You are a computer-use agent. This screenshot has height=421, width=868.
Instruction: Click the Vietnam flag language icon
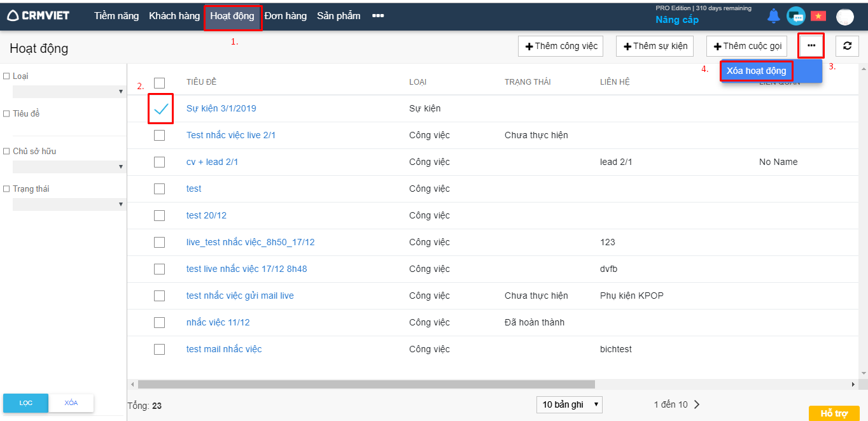(818, 17)
